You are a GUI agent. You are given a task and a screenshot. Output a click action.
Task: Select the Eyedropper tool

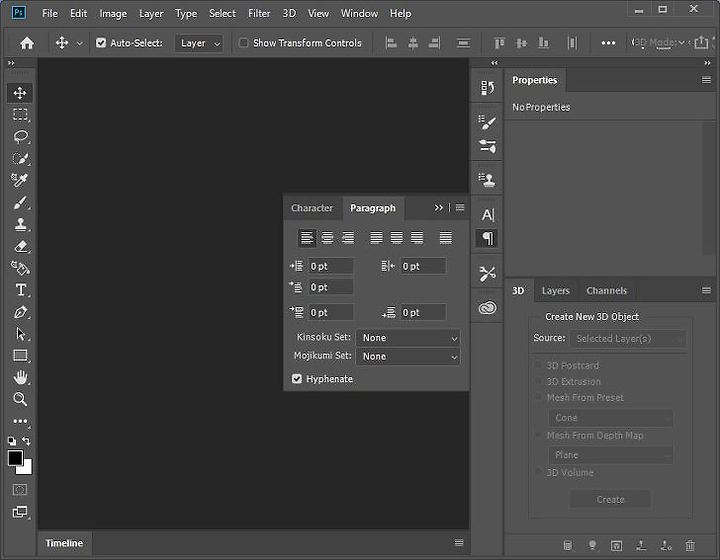click(x=20, y=180)
